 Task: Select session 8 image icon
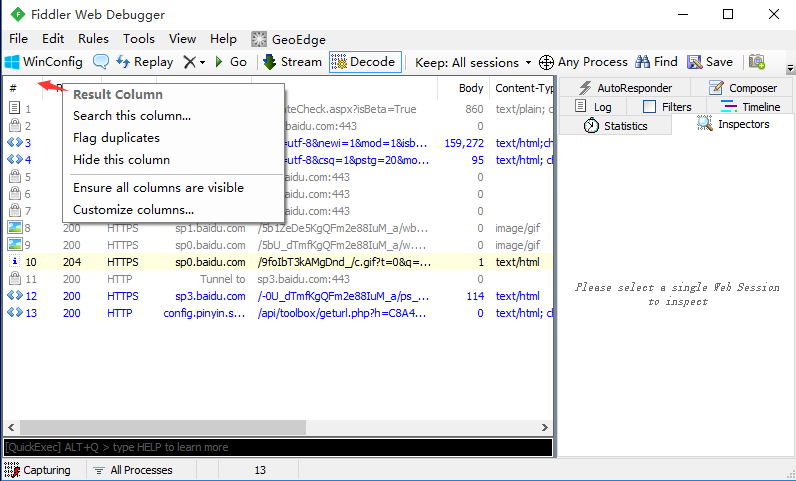pos(15,228)
